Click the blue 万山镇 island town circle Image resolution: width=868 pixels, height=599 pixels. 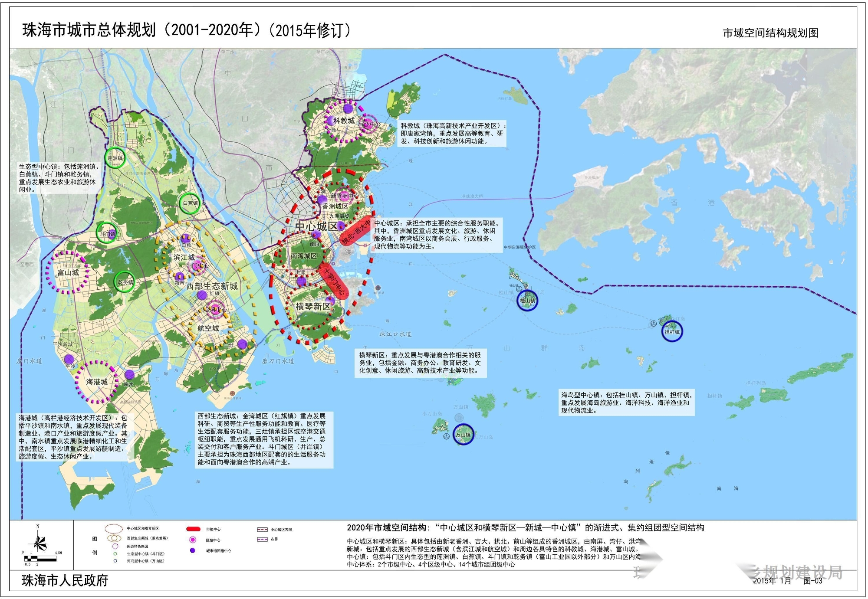463,434
